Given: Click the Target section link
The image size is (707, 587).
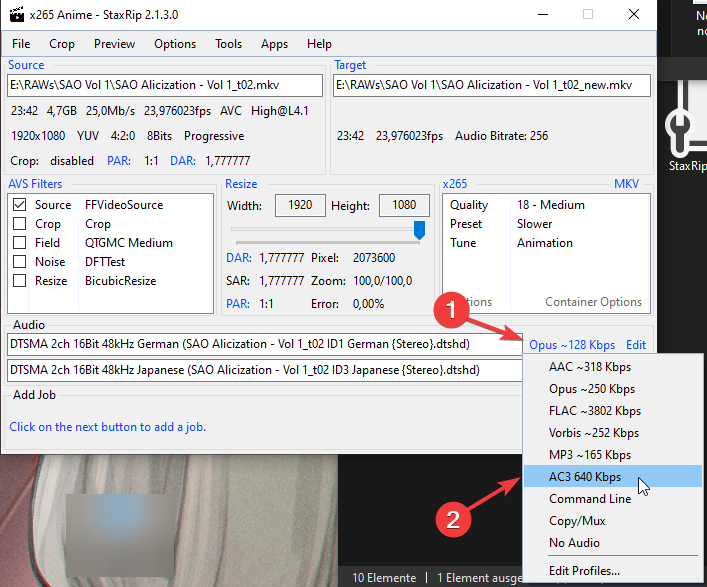Looking at the screenshot, I should click(350, 65).
